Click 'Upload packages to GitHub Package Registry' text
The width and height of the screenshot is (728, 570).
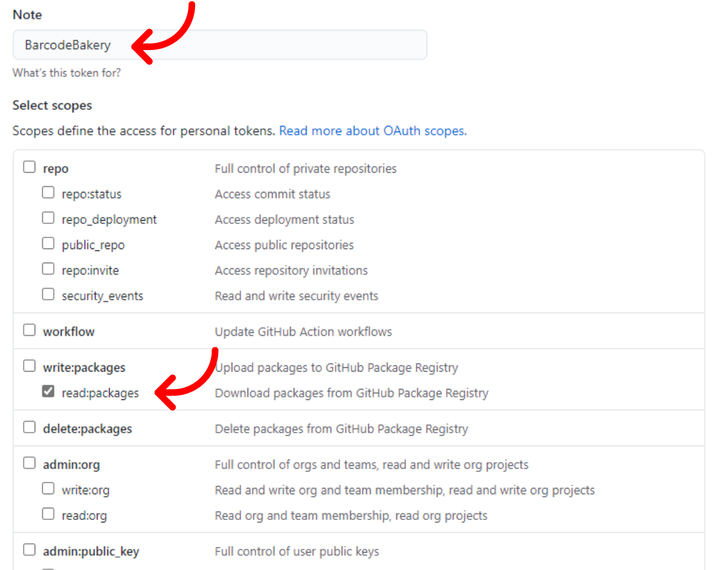337,368
